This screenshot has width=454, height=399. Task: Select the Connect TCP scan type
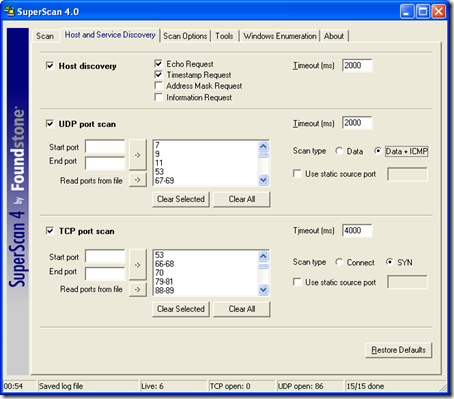click(x=339, y=262)
